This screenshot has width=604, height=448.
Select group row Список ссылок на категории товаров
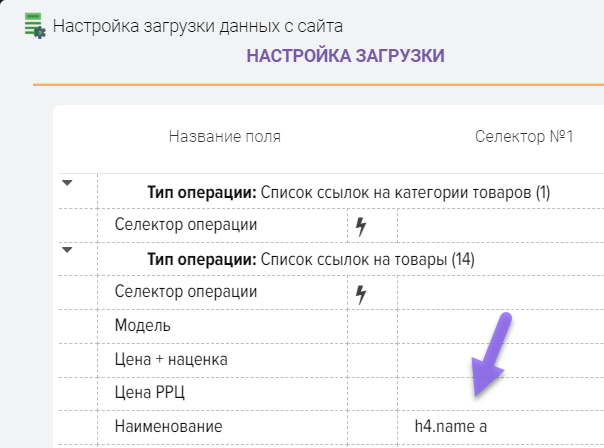[x=349, y=192]
